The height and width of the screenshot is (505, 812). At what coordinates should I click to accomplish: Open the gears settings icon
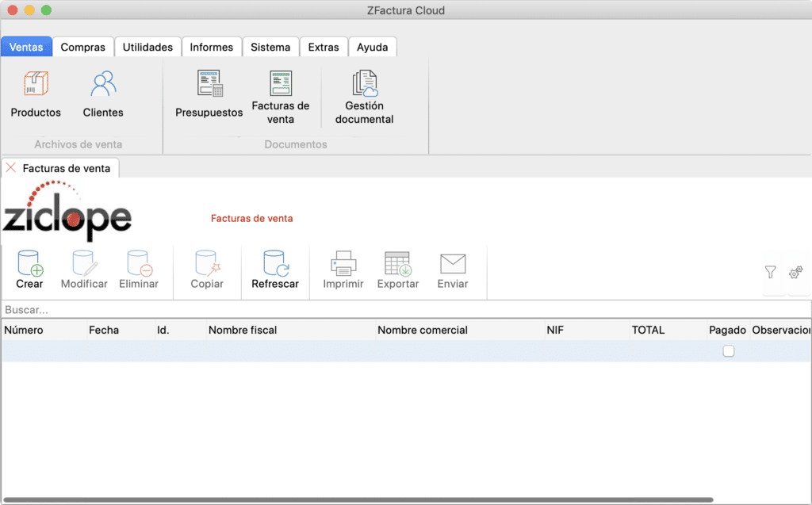pyautogui.click(x=795, y=273)
